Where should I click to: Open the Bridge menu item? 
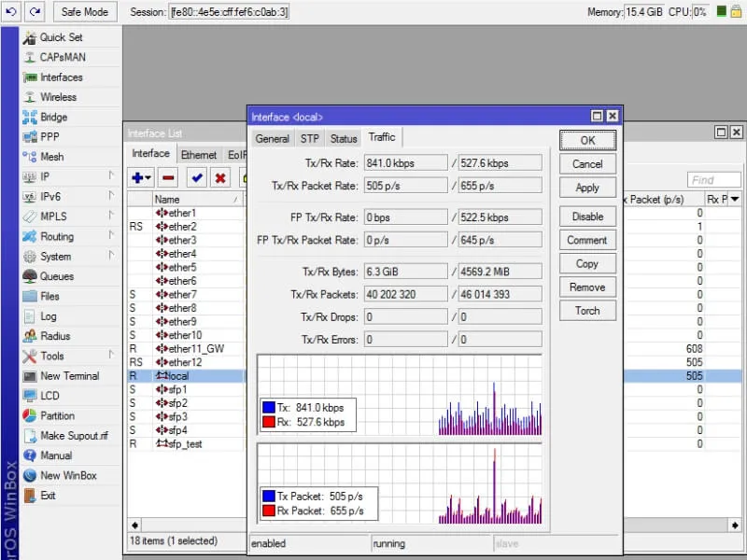tap(53, 118)
